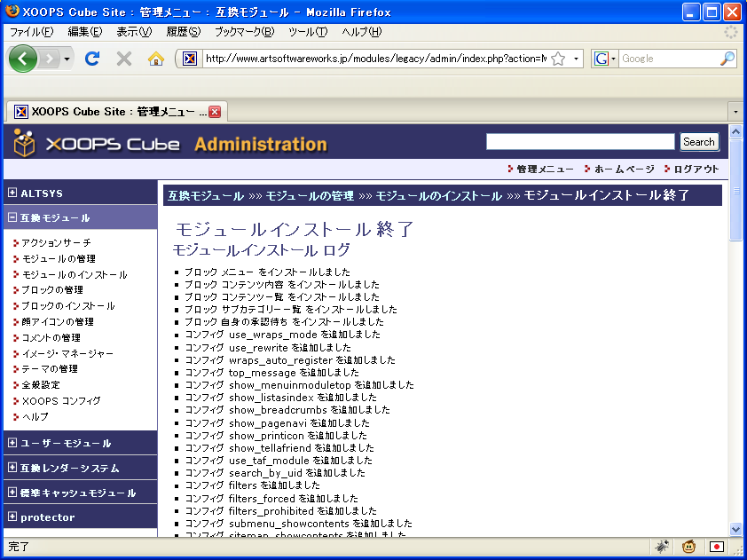Open the ファイル menu
Image resolution: width=747 pixels, height=560 pixels.
pos(31,32)
